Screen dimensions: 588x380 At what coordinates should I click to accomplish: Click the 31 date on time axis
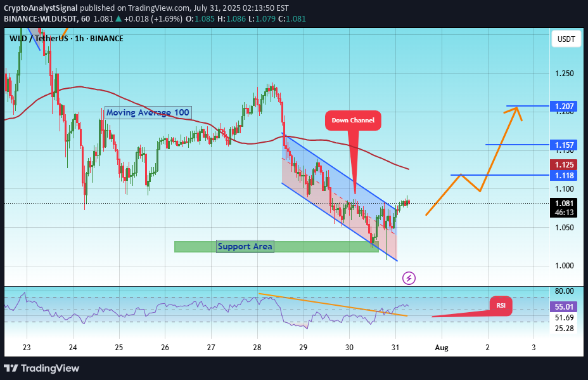click(x=395, y=348)
